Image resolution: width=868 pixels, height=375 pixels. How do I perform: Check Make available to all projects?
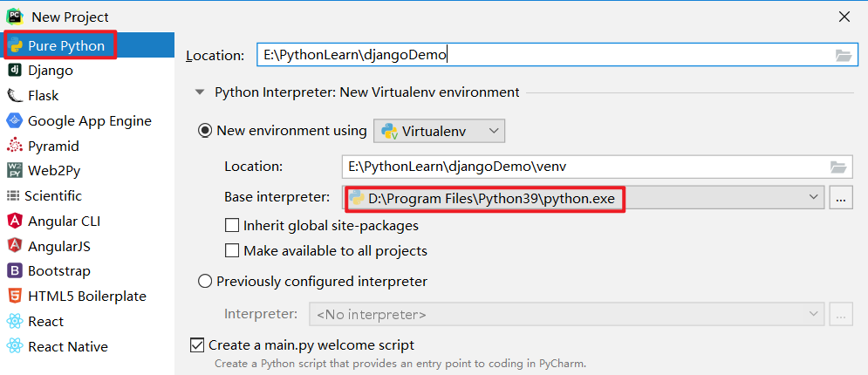[232, 250]
